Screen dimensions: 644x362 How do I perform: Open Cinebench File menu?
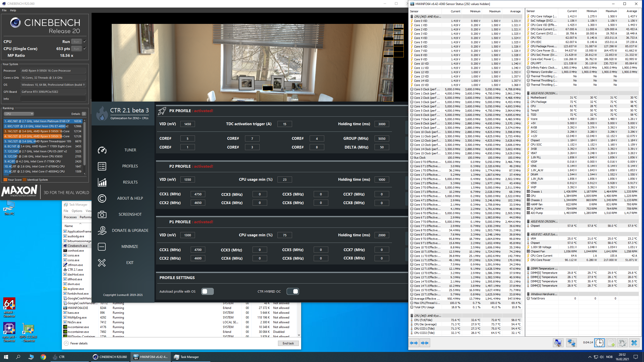click(4, 10)
